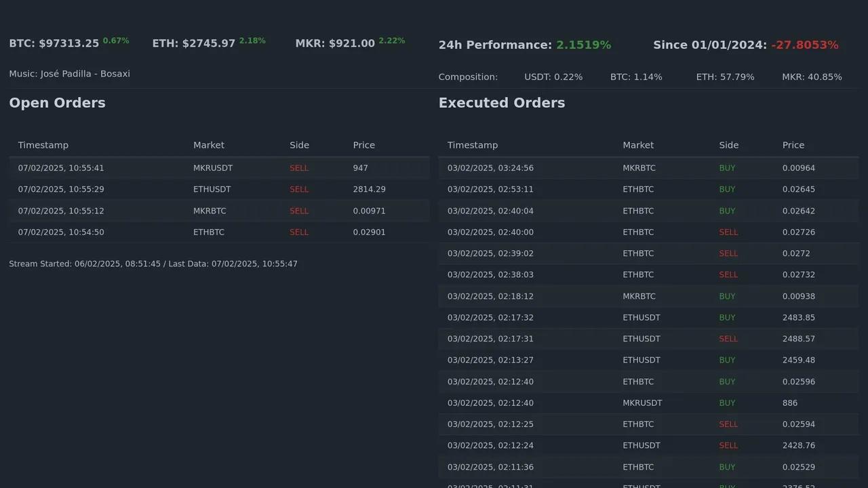The width and height of the screenshot is (868, 488).
Task: Select the USDT: 0.22% composition entry
Action: click(x=553, y=77)
